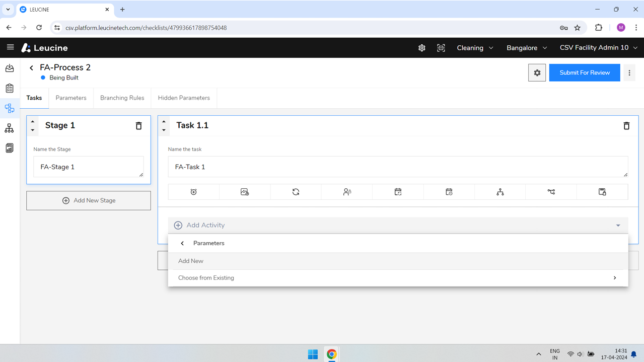The width and height of the screenshot is (644, 362).
Task: Switch to the Hidden Parameters tab
Action: coord(184,98)
